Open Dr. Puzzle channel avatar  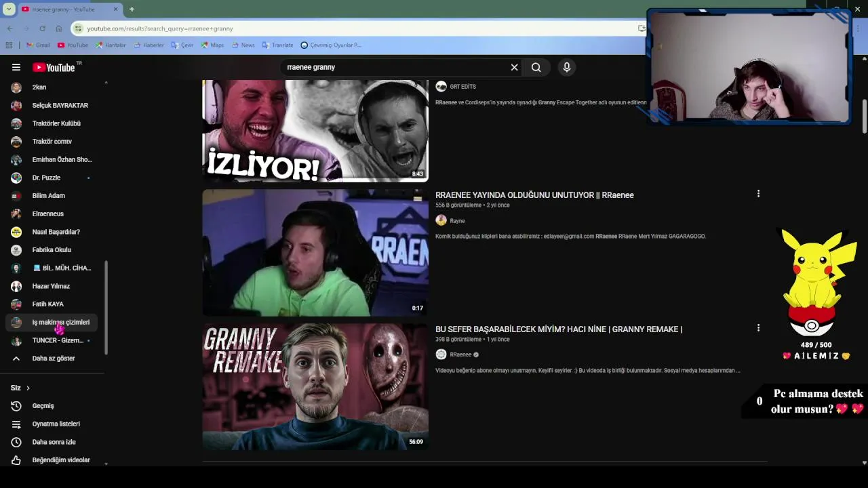[x=16, y=178]
